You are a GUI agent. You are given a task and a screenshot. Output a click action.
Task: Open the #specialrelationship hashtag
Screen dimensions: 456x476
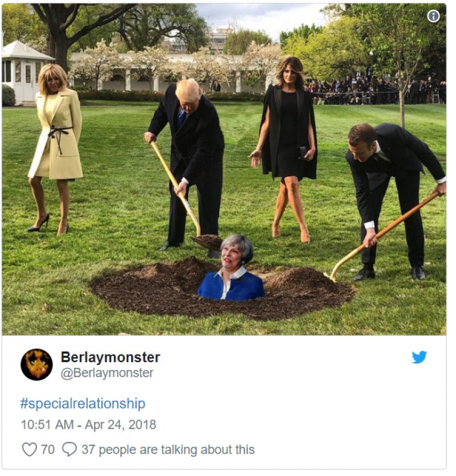(83, 404)
